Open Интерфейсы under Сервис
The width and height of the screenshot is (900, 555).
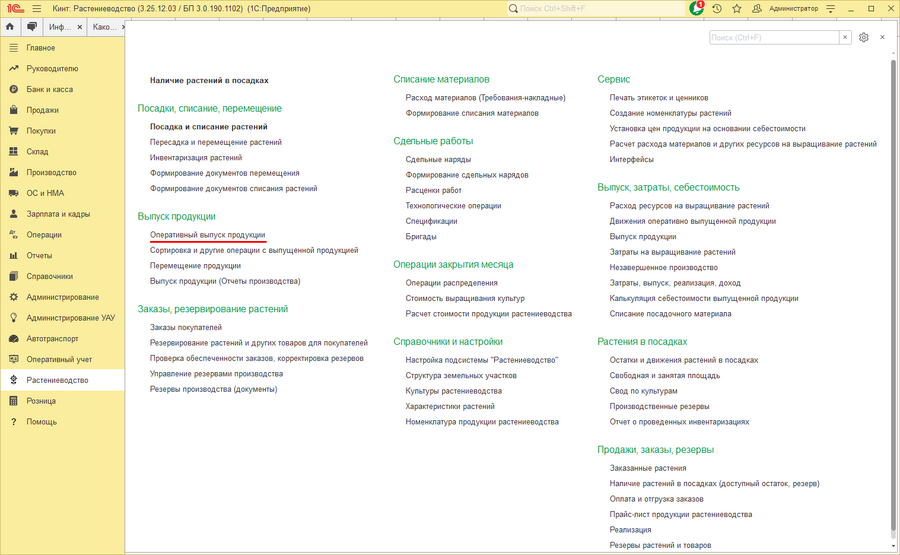[631, 159]
